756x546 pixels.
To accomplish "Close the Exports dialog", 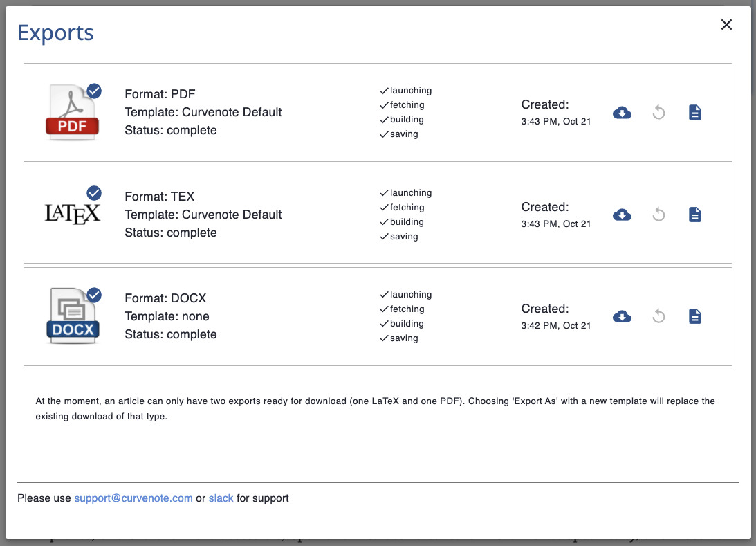I will (726, 24).
